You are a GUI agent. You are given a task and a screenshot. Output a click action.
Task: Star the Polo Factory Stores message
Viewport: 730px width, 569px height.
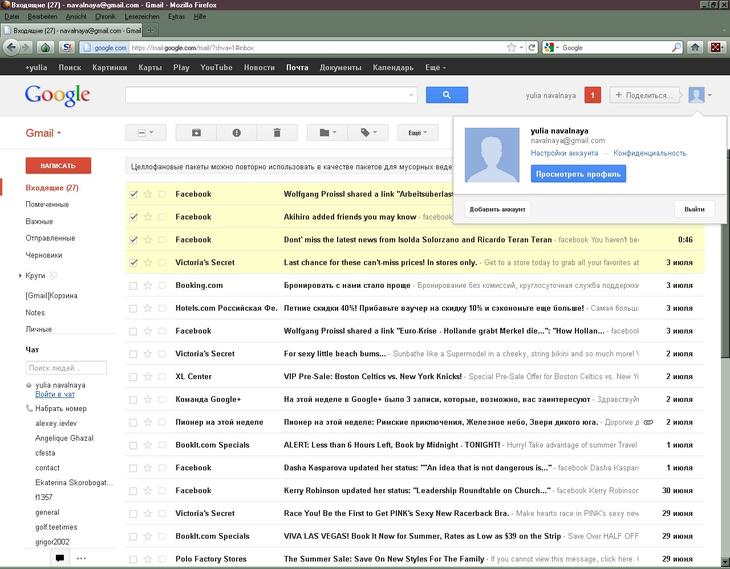[148, 559]
